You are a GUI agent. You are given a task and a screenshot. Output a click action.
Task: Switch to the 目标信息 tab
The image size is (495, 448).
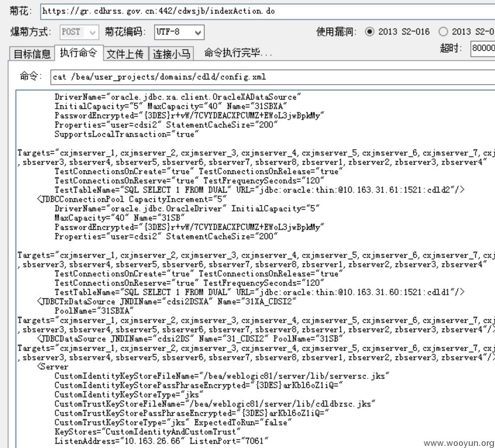[32, 54]
